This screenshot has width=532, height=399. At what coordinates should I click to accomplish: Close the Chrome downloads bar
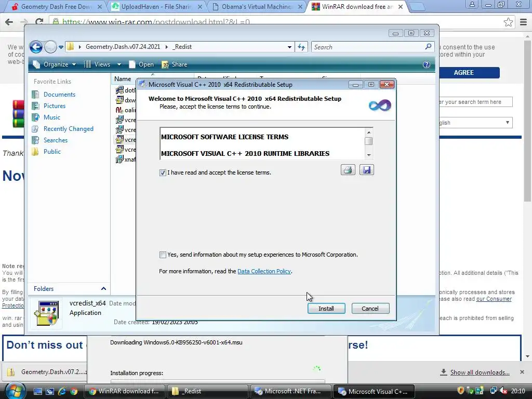coord(522,372)
